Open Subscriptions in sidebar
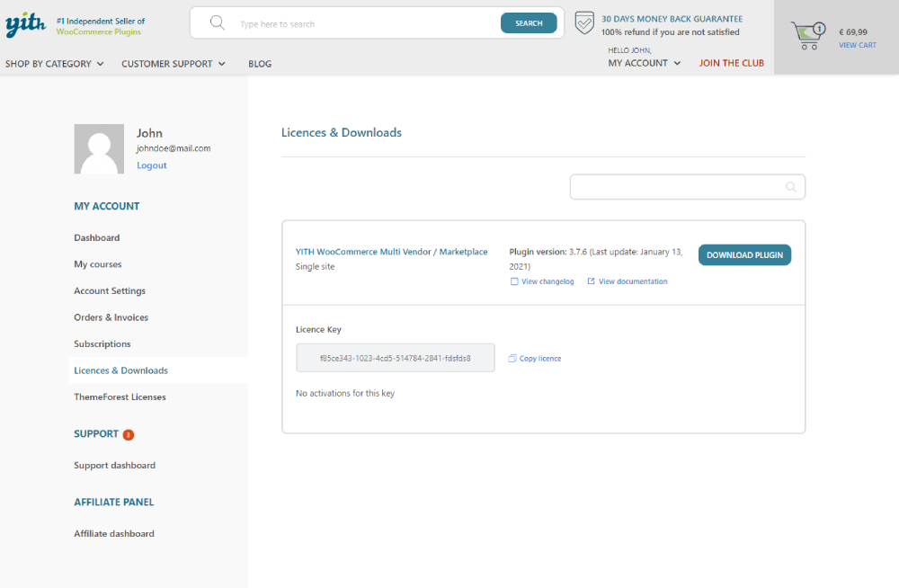Screen dimensions: 899x588 pyautogui.click(x=102, y=343)
